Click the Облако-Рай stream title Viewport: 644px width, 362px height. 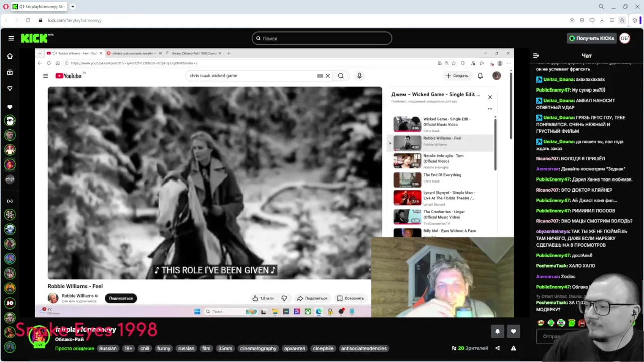69,340
